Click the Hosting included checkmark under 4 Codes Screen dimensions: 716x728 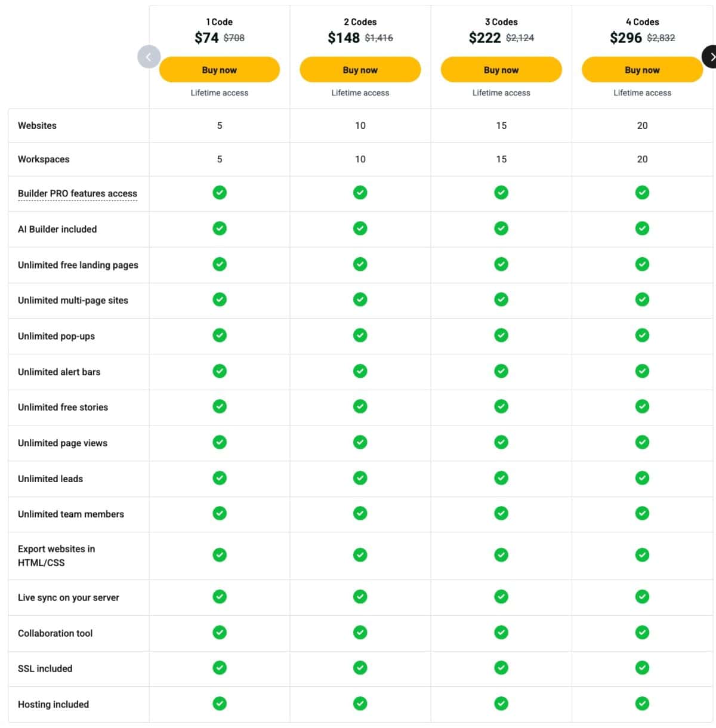point(642,704)
